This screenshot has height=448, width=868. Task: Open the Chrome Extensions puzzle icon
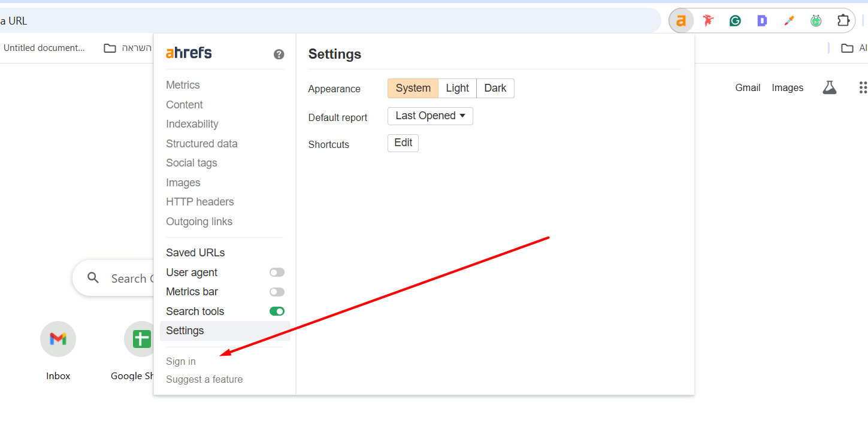[x=843, y=21]
